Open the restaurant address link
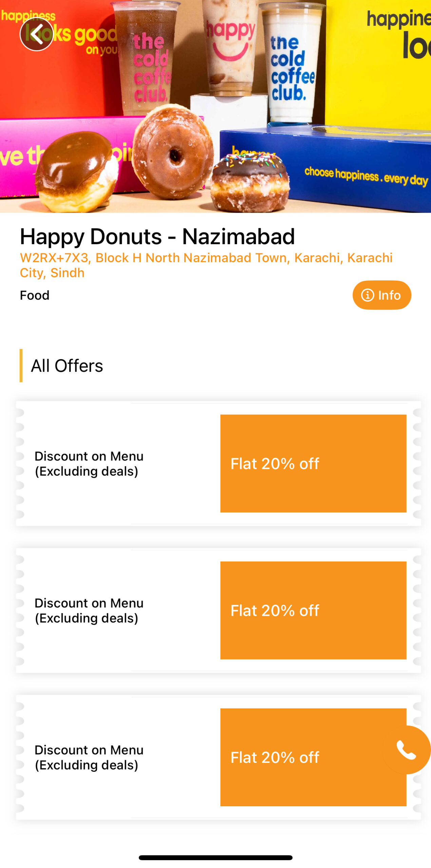This screenshot has height=868, width=431. pyautogui.click(x=206, y=265)
